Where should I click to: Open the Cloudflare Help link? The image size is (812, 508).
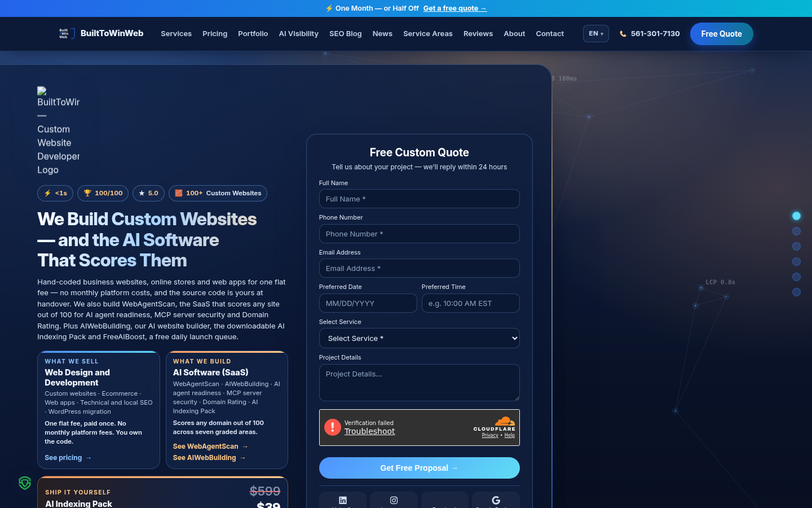(x=510, y=435)
